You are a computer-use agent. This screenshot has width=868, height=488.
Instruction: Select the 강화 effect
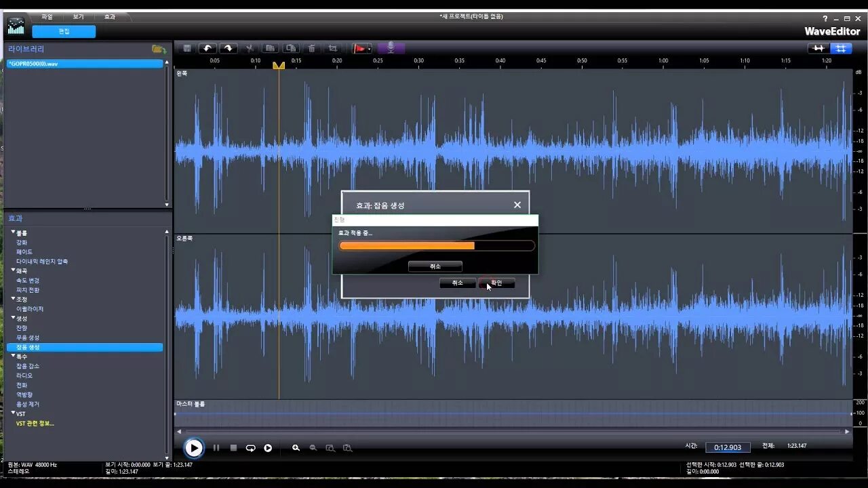pos(22,243)
